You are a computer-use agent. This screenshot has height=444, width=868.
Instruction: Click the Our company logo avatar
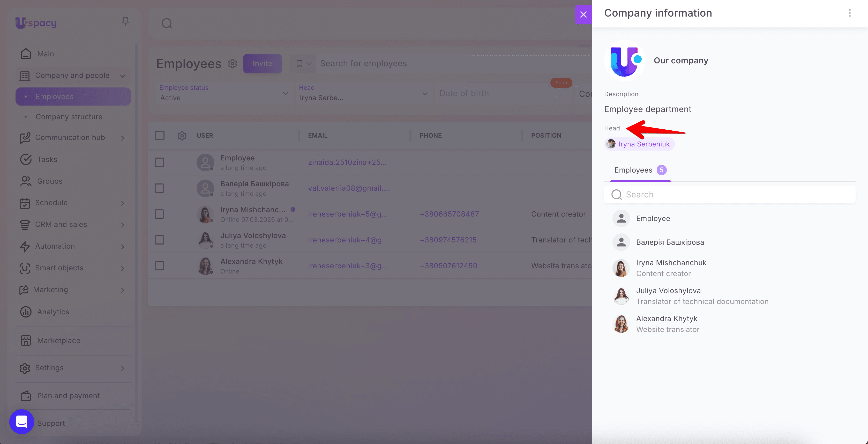pos(624,61)
